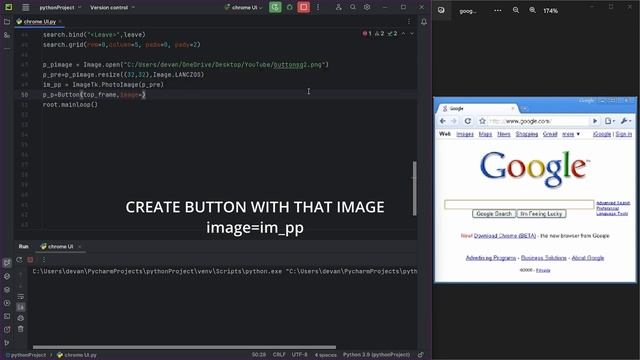The image size is (640, 360).
Task: Click chrome UI.py in the bottom breadcrumb
Action: pyautogui.click(x=77, y=355)
